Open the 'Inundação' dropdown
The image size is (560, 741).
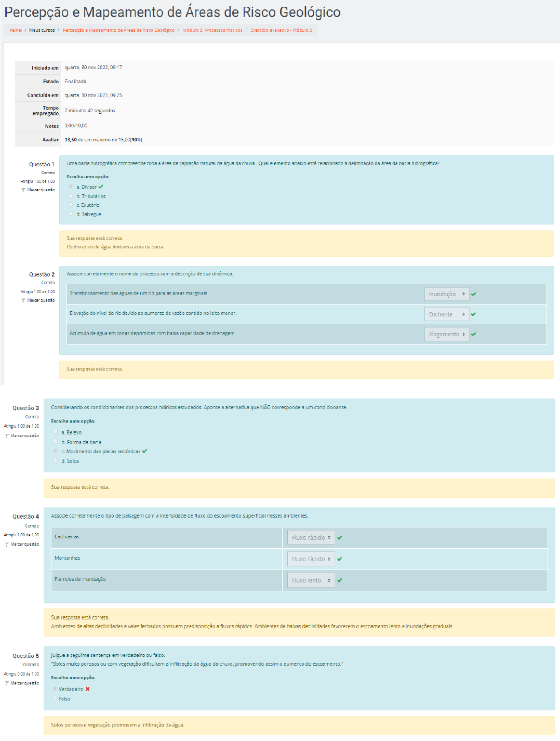pos(446,294)
